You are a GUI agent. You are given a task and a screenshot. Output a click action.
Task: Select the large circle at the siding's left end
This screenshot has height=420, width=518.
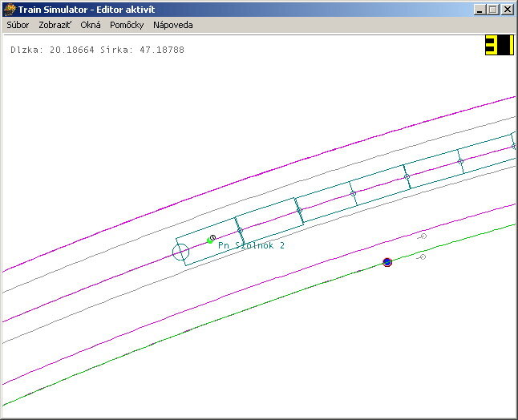pyautogui.click(x=180, y=252)
